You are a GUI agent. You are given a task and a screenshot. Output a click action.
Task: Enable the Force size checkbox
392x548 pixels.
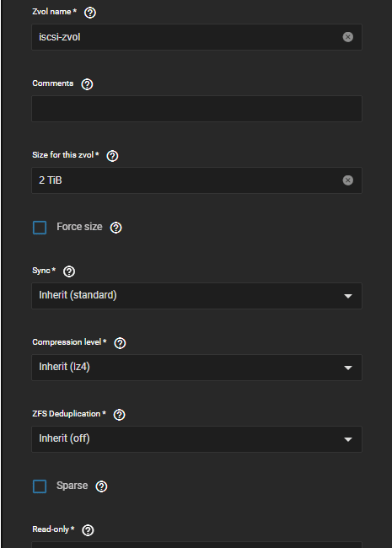click(x=40, y=228)
